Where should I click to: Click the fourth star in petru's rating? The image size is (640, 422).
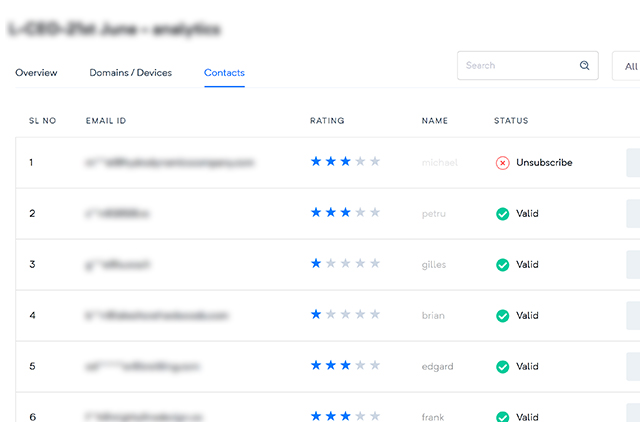pos(360,212)
